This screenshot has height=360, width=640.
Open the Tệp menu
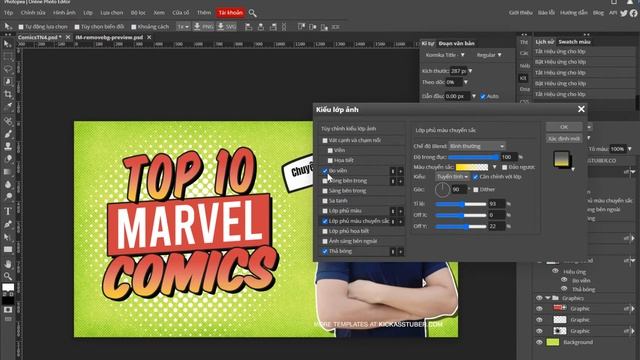coord(9,13)
